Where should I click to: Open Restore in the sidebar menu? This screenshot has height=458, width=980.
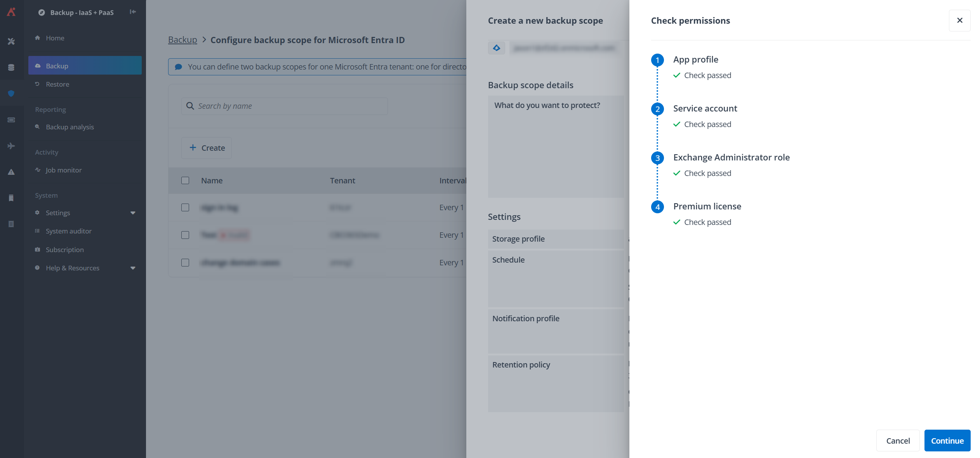57,84
